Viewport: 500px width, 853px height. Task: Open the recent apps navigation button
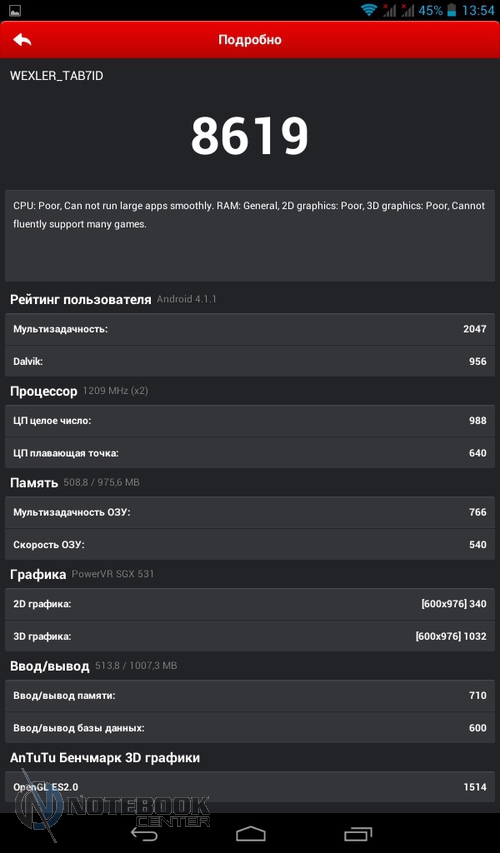coord(358,833)
